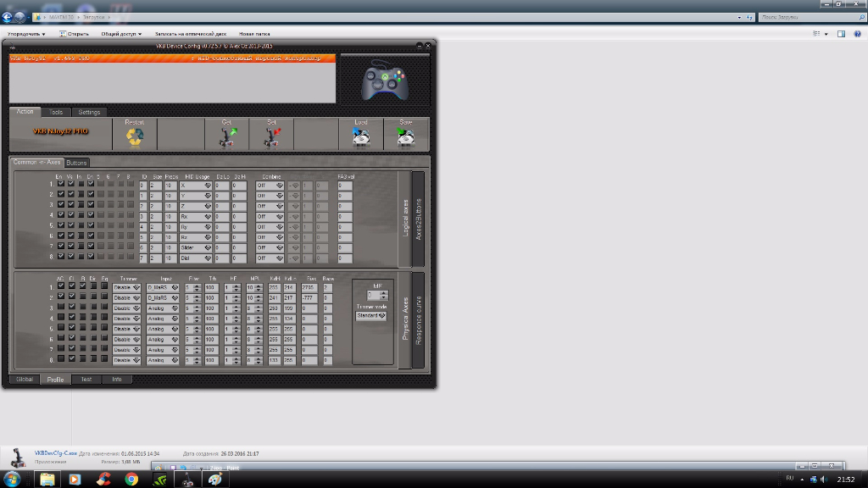Click the Get joystick icon with green arrow
The height and width of the screenshot is (488, 868).
point(227,137)
